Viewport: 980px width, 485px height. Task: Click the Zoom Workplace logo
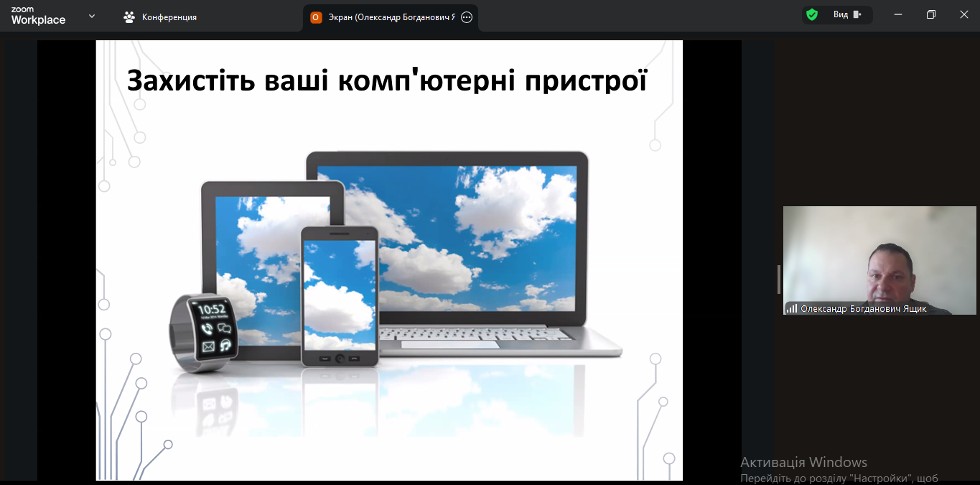tap(38, 16)
